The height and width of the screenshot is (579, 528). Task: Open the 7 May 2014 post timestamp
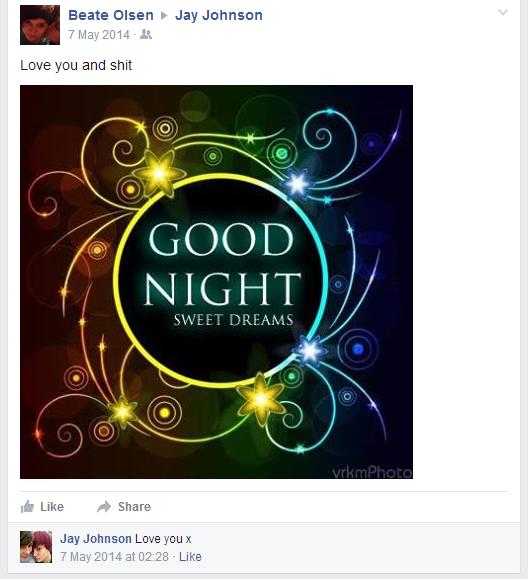tap(99, 35)
